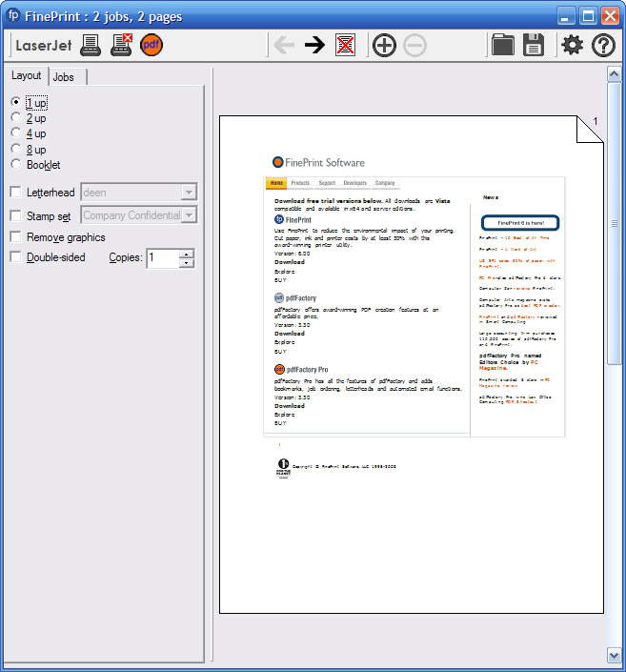626x672 pixels.
Task: Increase copies with the up stepper arrow
Action: (x=186, y=253)
